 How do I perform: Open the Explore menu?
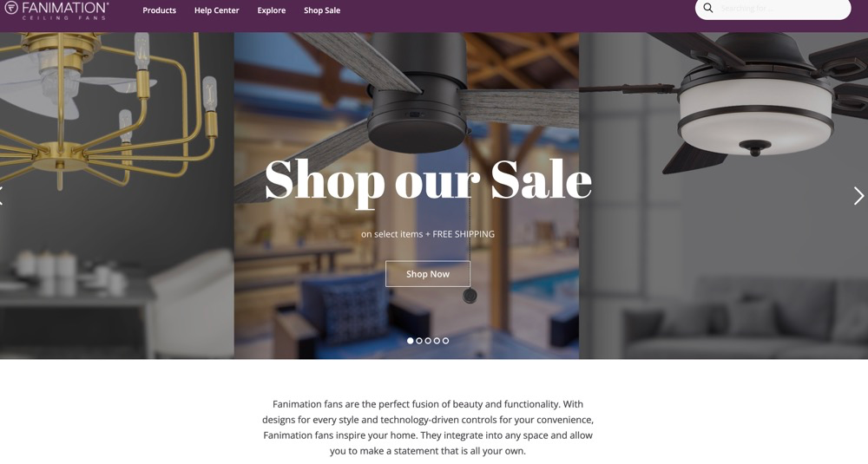pos(271,10)
